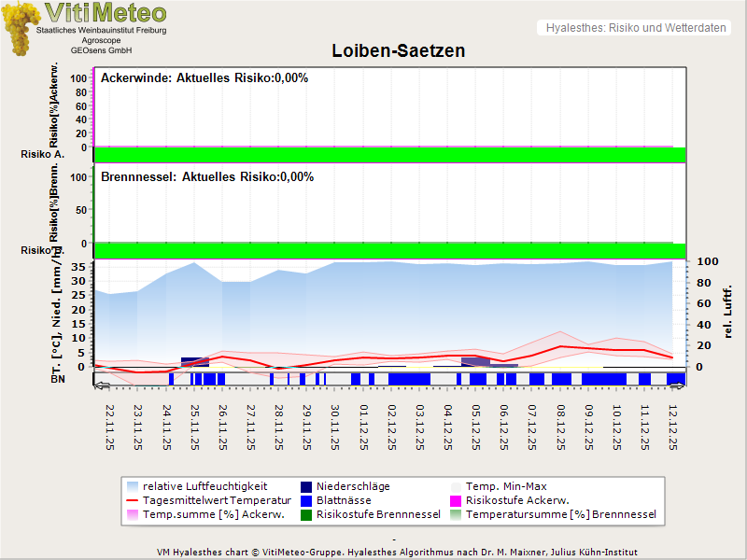
Task: Click the Tagesmittelwert Temperatur red line legend
Action: pyautogui.click(x=133, y=500)
